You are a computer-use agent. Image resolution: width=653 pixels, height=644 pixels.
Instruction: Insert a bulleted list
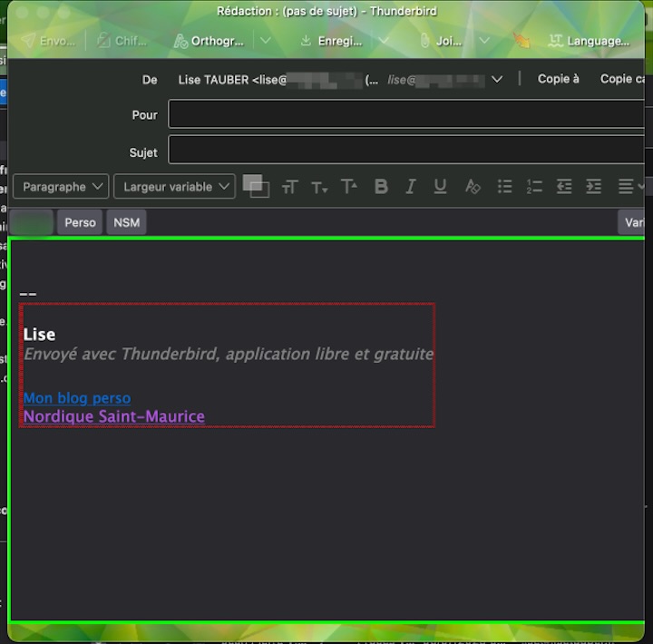tap(504, 186)
